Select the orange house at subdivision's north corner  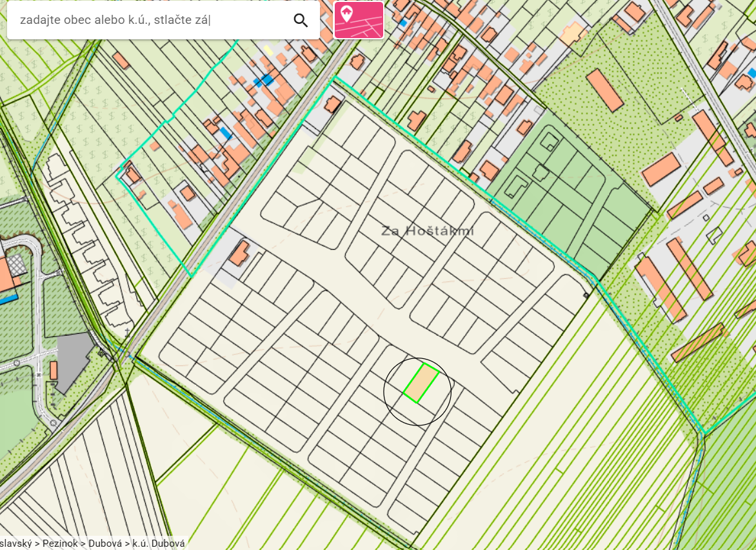[x=332, y=104]
